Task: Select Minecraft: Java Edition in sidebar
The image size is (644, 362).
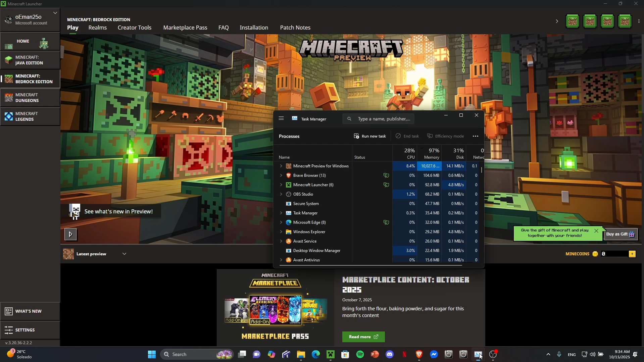Action: [x=30, y=60]
